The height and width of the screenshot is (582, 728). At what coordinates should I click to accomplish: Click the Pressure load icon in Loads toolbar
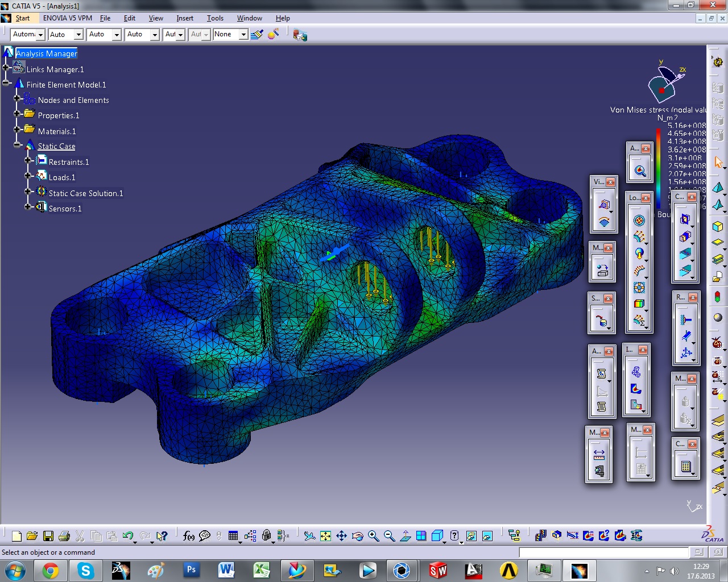[x=639, y=221]
